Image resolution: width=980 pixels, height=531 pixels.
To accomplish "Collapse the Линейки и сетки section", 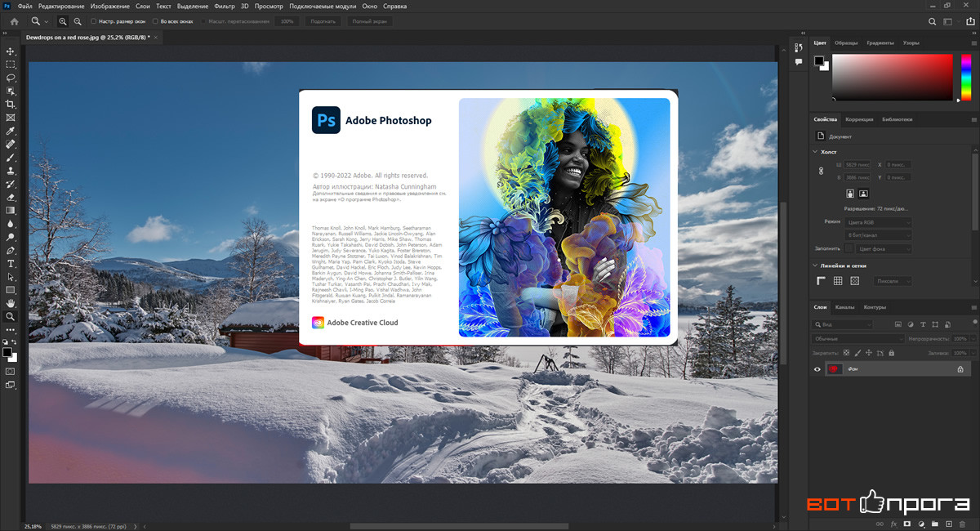I will 815,265.
